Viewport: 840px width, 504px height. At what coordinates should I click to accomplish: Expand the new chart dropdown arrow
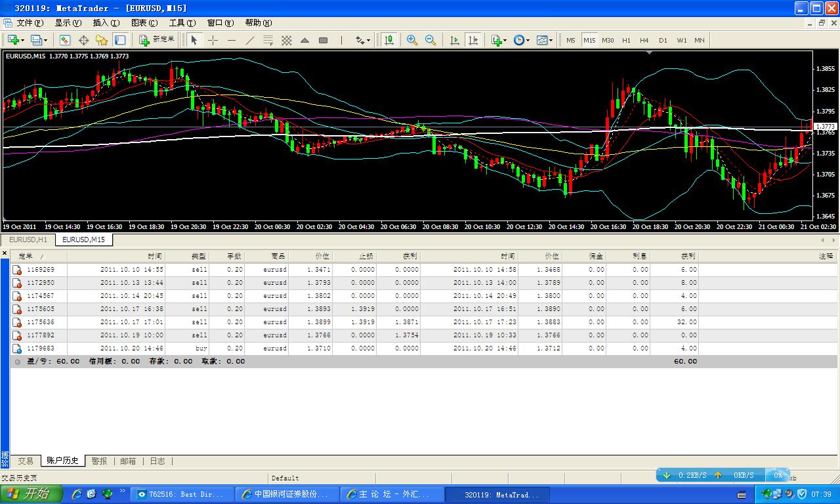pos(24,40)
